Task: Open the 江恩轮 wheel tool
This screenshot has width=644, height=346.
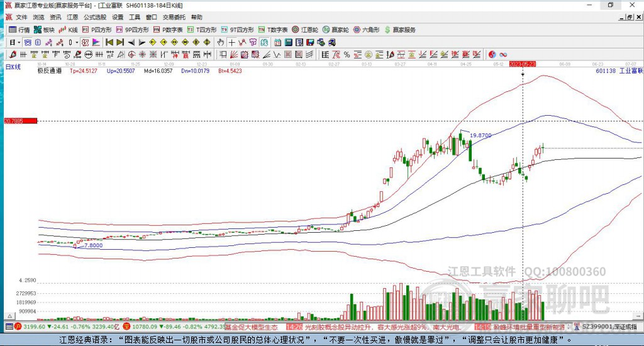Action: [305, 30]
